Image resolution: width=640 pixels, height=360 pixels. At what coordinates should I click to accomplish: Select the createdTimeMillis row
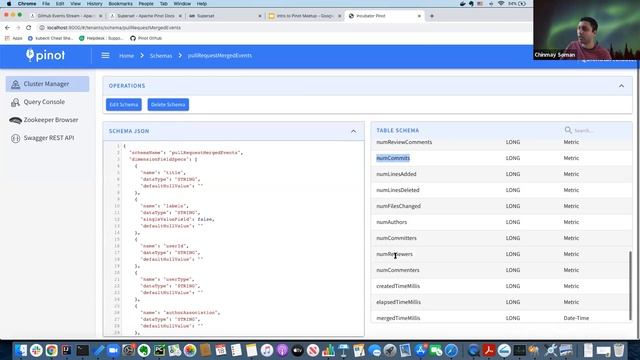(501, 286)
